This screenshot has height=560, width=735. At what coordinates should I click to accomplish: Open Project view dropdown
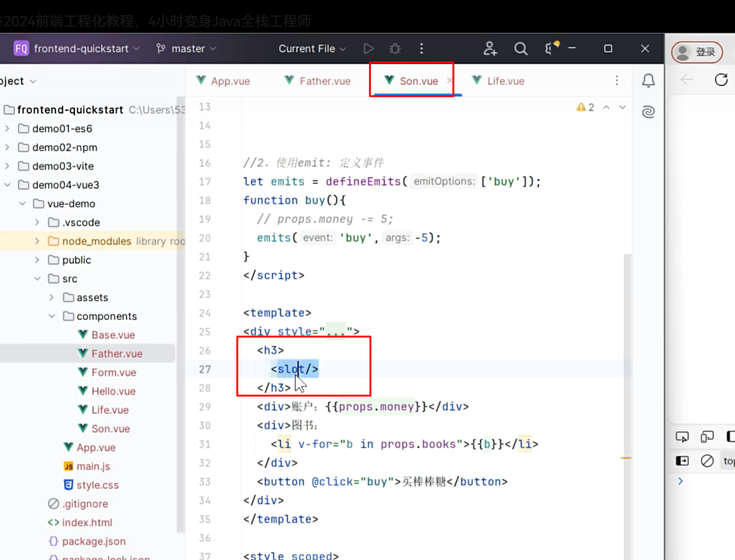click(18, 81)
